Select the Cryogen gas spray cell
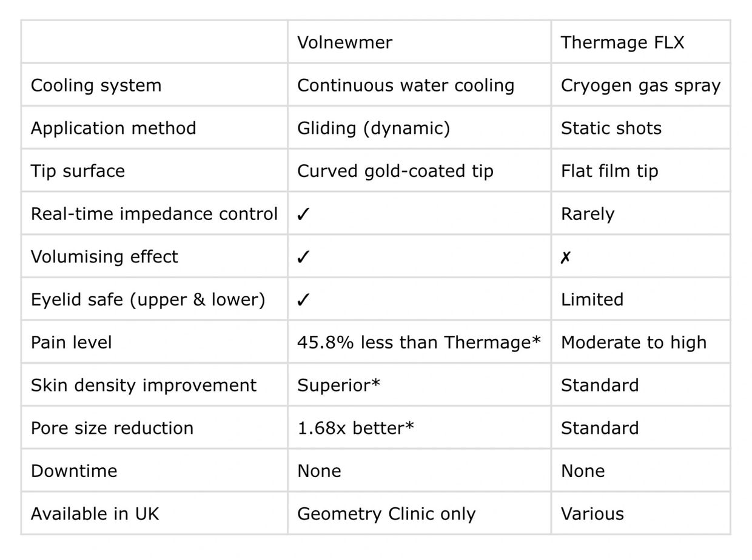This screenshot has width=752, height=560. tap(640, 85)
